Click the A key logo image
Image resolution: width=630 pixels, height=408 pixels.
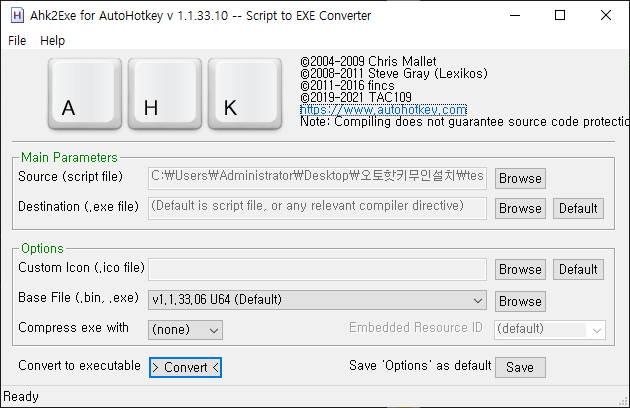pyautogui.click(x=85, y=94)
